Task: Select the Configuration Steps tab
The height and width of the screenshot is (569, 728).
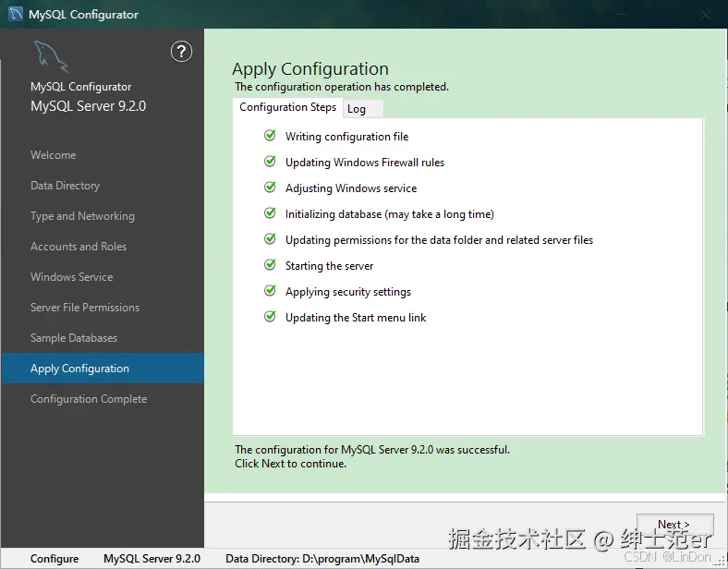Action: point(288,107)
